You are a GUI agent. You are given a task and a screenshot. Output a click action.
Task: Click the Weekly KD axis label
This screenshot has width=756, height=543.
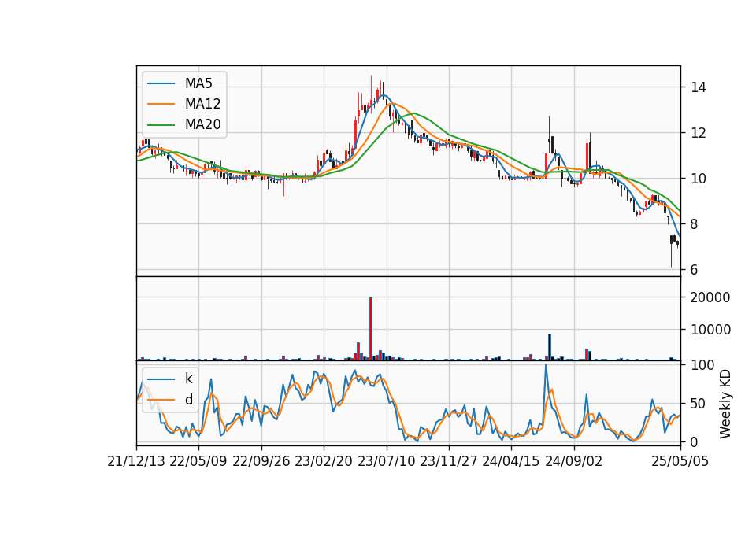coord(724,404)
